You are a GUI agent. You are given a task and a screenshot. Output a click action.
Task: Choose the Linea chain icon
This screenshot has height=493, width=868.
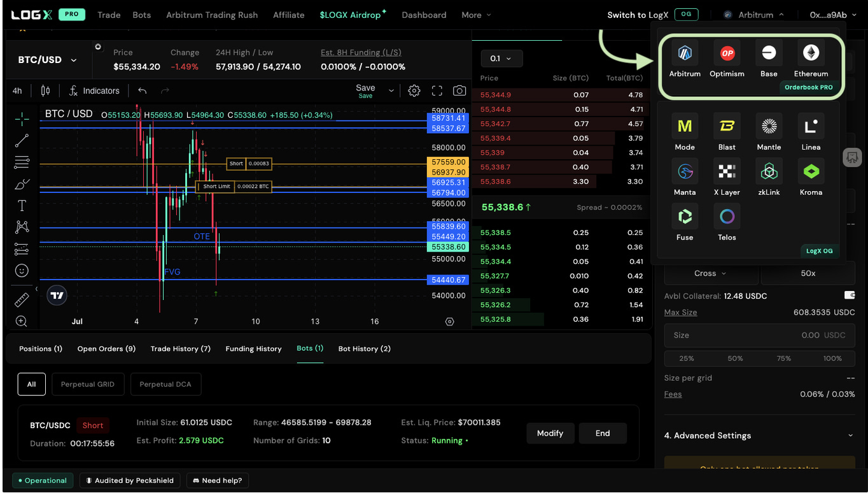pos(811,126)
